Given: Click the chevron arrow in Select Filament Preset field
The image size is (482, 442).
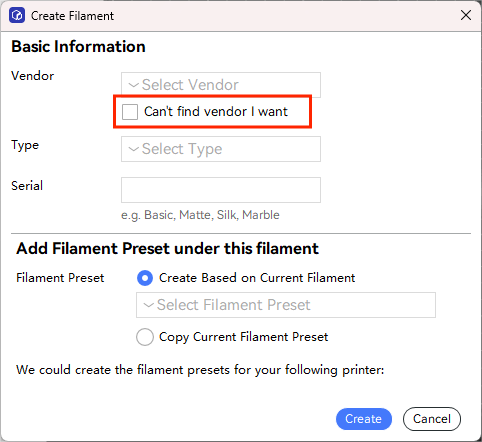Looking at the screenshot, I should [148, 305].
